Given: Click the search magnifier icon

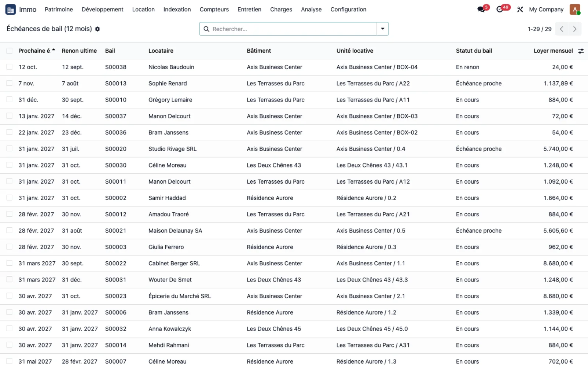Looking at the screenshot, I should [207, 29].
